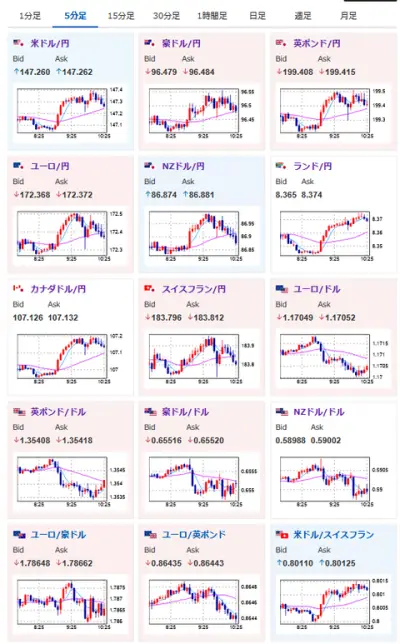The image size is (400, 644).
Task: Switch to the 1分足 tab
Action: tap(30, 16)
